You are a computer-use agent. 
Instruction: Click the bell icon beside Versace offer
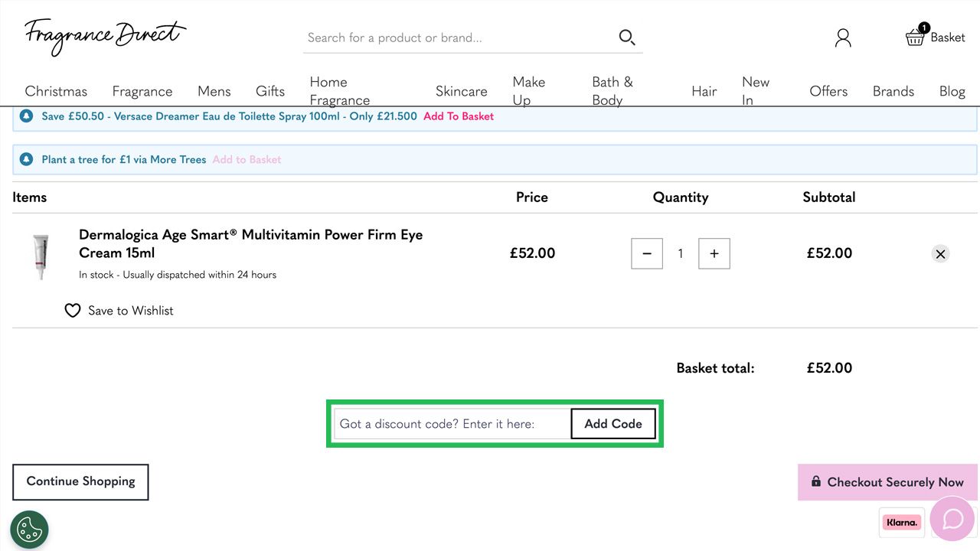(27, 116)
